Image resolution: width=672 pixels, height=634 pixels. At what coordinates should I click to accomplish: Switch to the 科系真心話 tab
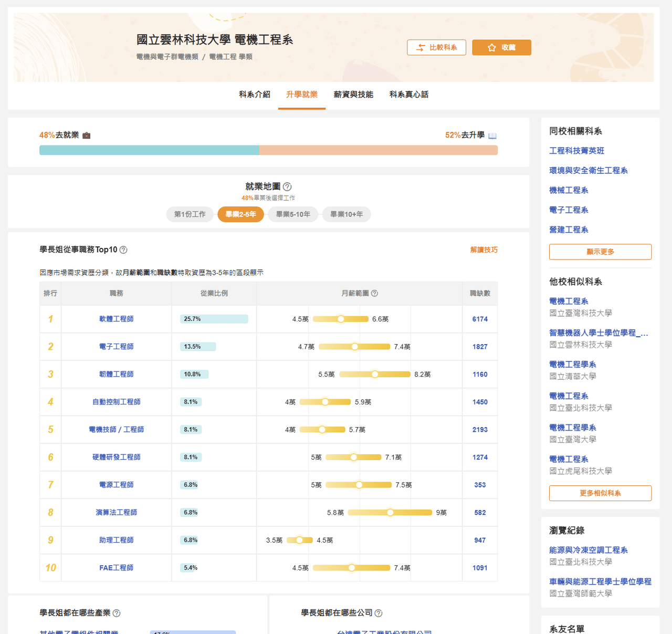(x=409, y=95)
